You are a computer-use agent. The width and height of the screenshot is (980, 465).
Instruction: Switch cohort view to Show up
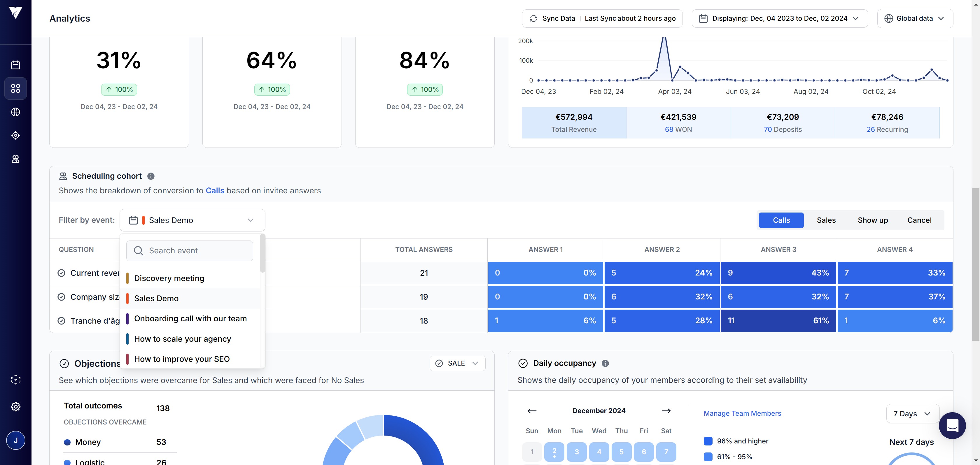coord(872,220)
